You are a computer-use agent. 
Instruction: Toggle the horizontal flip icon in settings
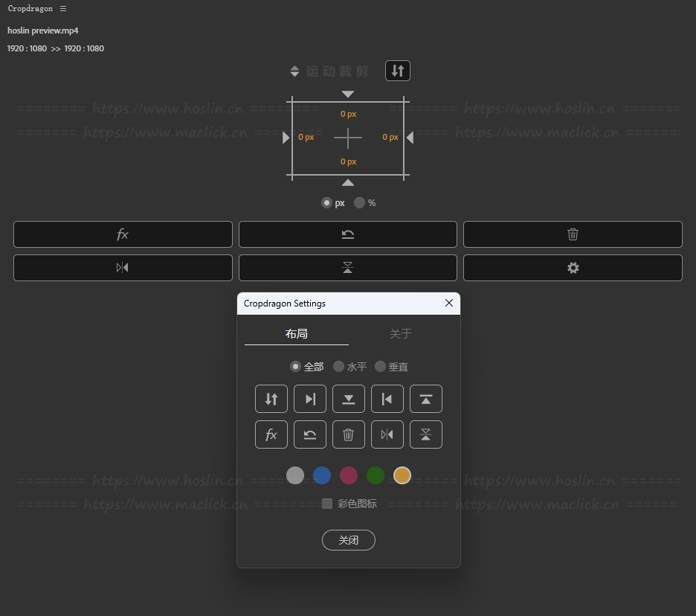tap(387, 434)
